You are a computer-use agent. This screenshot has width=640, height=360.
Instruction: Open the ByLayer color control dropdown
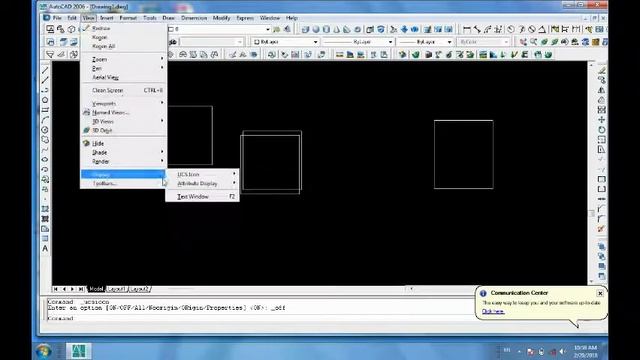click(315, 42)
